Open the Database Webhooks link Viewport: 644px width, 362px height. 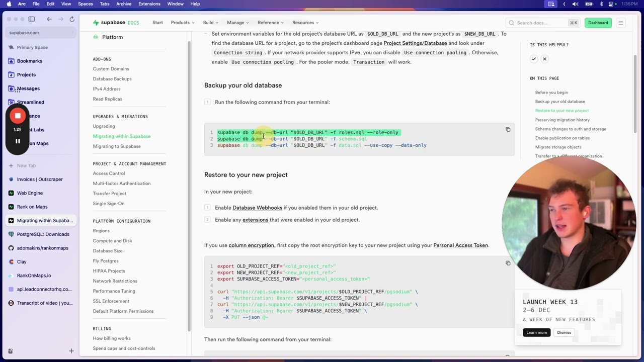click(257, 208)
